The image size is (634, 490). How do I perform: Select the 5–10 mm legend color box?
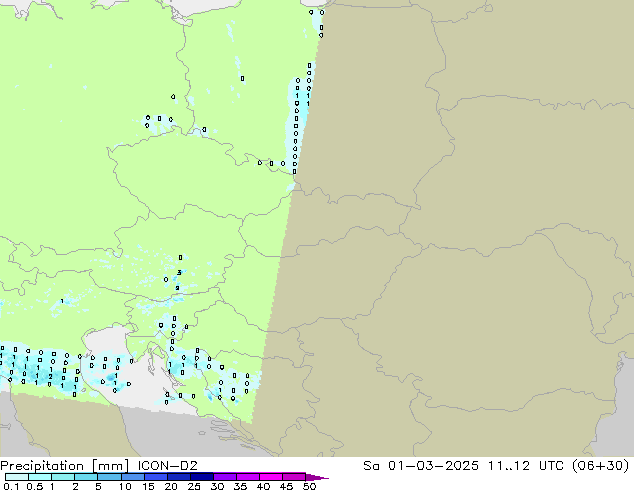(x=109, y=477)
